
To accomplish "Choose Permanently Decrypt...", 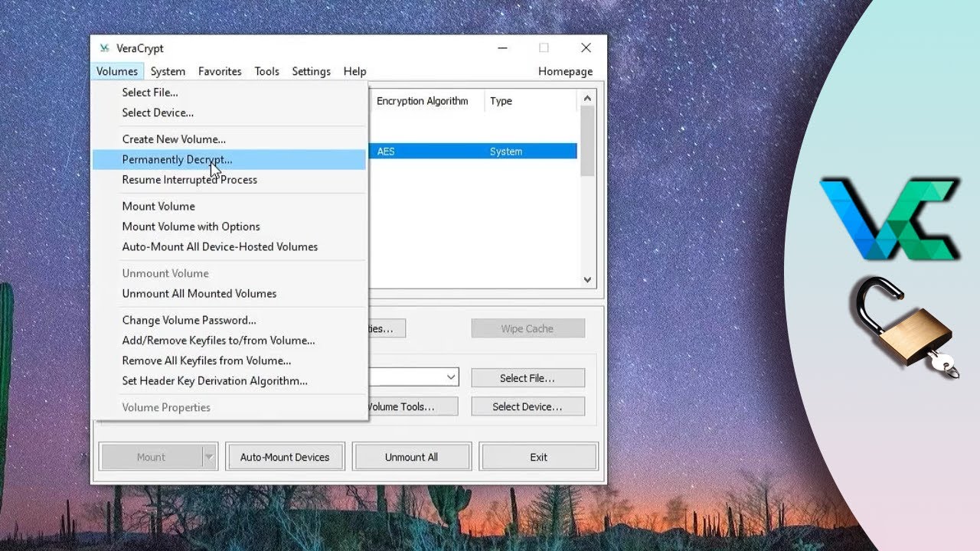I will pos(229,159).
